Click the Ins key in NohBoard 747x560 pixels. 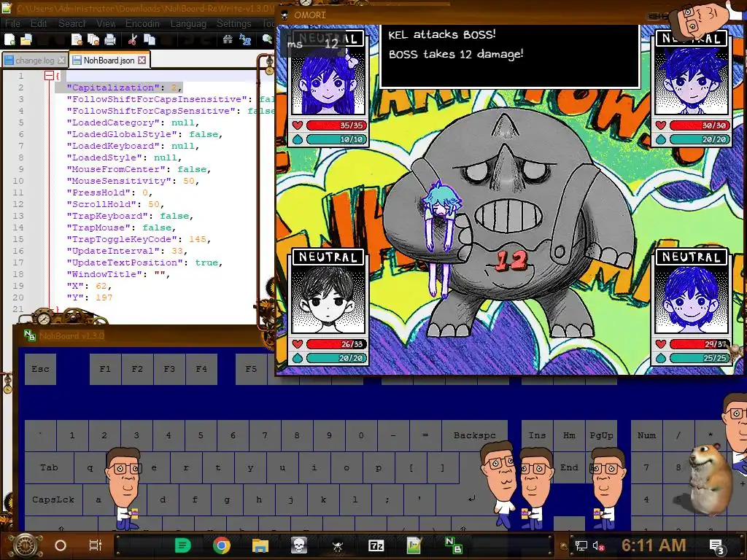click(537, 435)
